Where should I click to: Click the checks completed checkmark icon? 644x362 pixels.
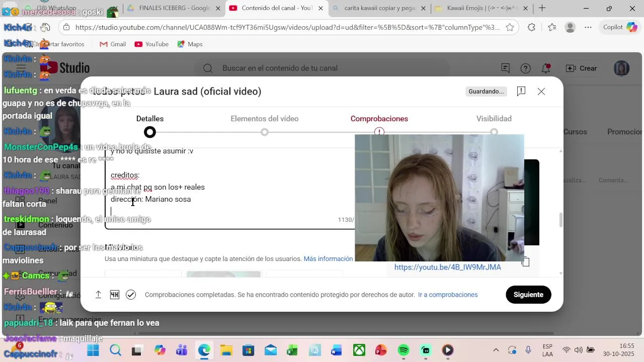131,295
